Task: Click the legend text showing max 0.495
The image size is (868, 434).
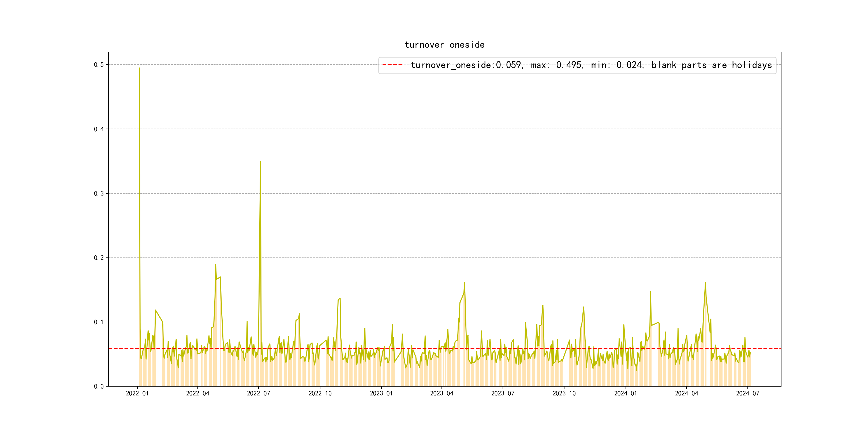Action: pyautogui.click(x=557, y=65)
